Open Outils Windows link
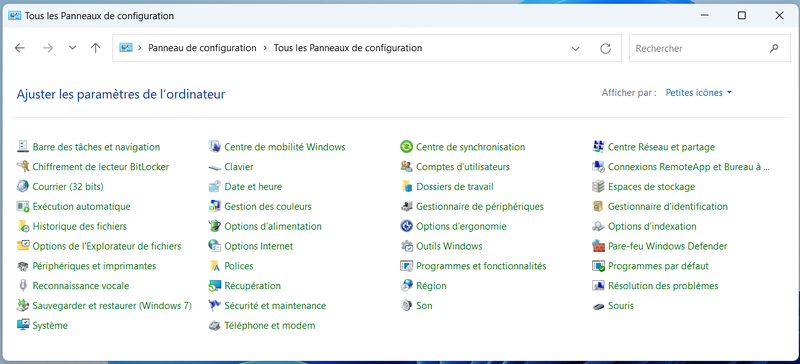This screenshot has height=364, width=800. coord(449,246)
